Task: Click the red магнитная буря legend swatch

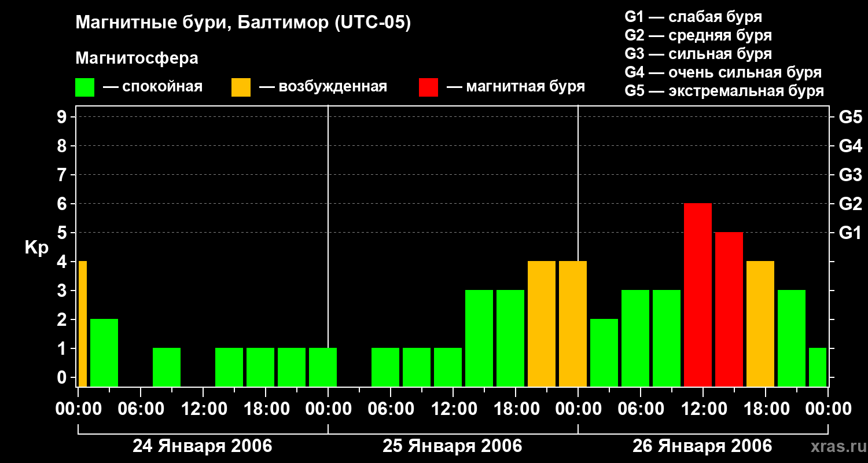Action: click(x=428, y=87)
